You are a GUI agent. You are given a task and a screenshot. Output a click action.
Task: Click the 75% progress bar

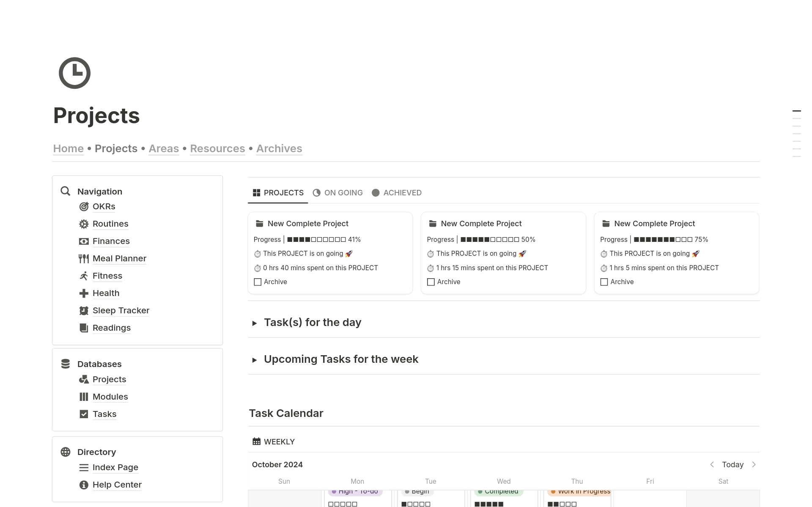pyautogui.click(x=663, y=239)
